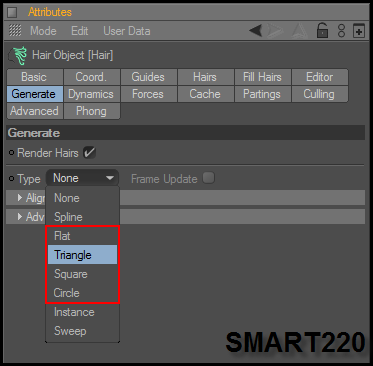Open the Edit menu

(x=80, y=31)
